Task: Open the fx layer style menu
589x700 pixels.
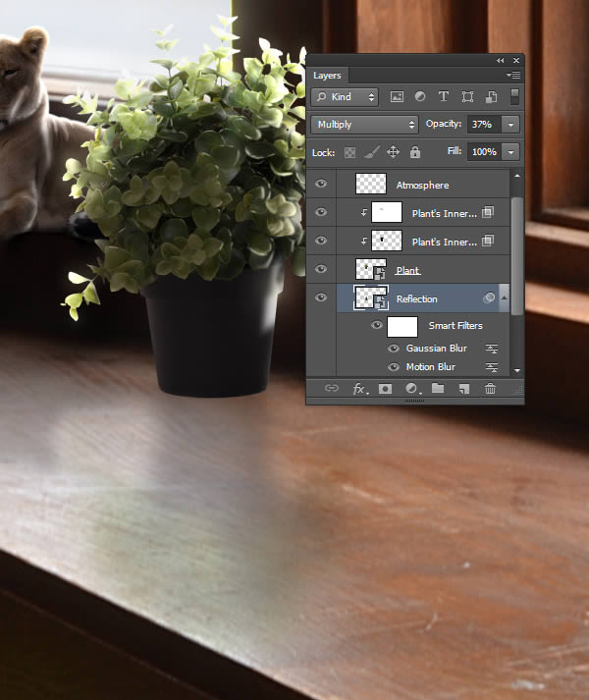Action: pyautogui.click(x=360, y=389)
